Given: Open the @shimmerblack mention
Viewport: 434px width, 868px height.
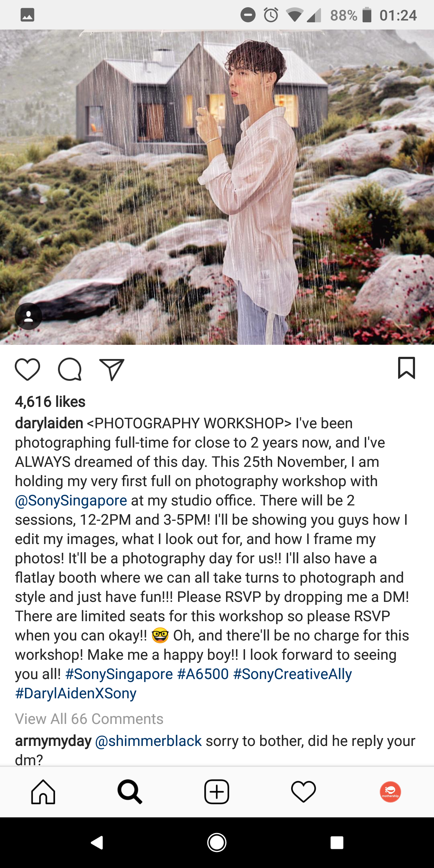Looking at the screenshot, I should click(148, 741).
